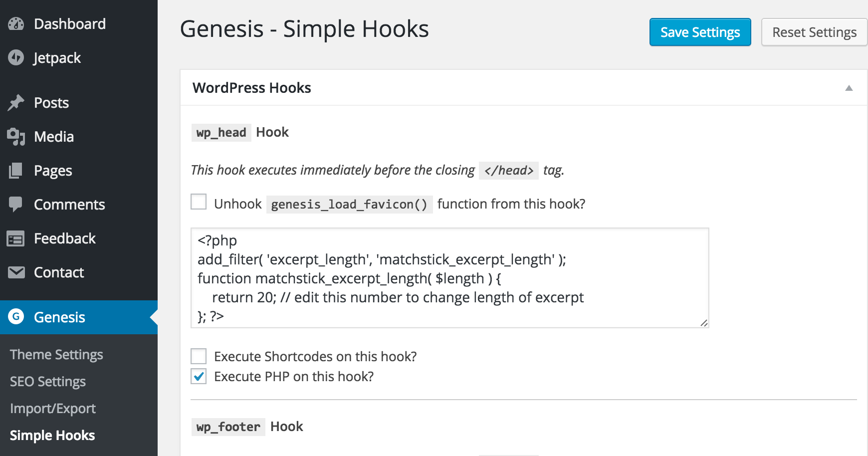Click the Posts pushpin icon

(16, 103)
